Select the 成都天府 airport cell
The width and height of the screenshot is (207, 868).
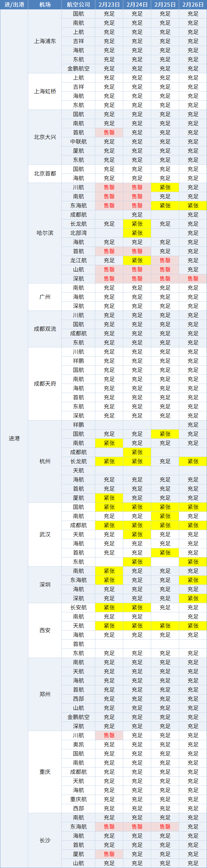[45, 383]
